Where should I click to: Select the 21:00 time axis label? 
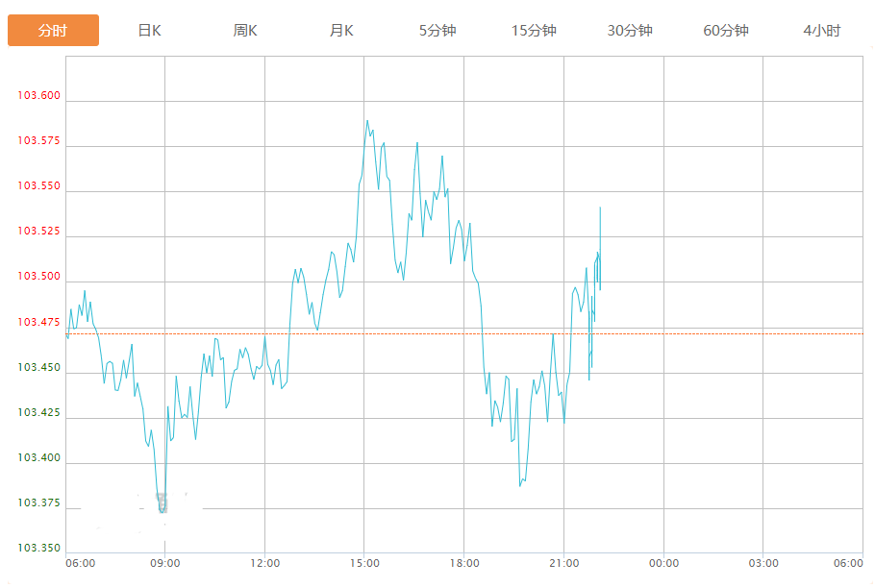point(564,563)
